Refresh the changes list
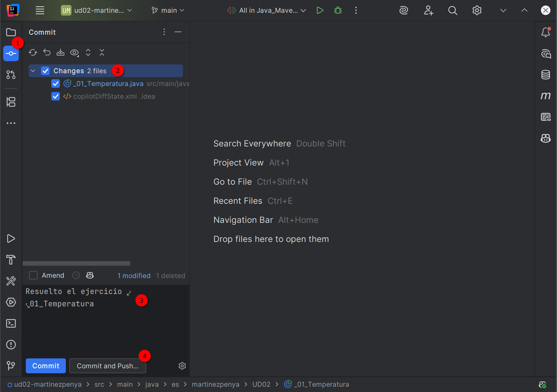The height and width of the screenshot is (392, 557). [33, 52]
